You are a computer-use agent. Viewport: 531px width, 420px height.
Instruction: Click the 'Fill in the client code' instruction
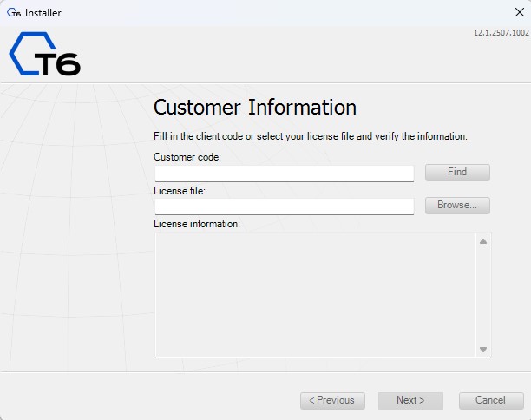point(311,136)
